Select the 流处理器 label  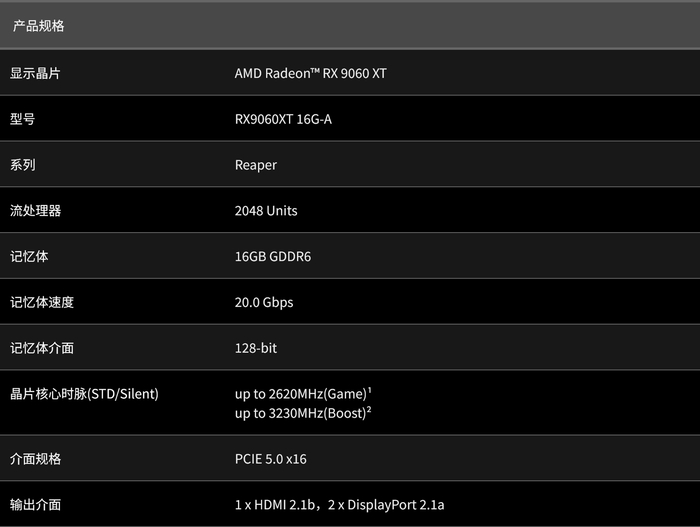[x=35, y=211]
